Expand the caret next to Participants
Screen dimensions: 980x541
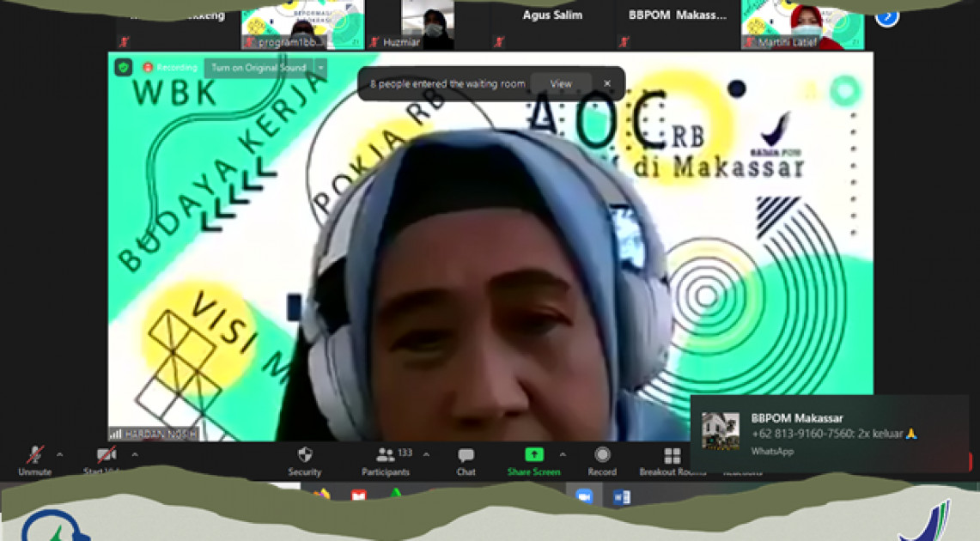(426, 455)
